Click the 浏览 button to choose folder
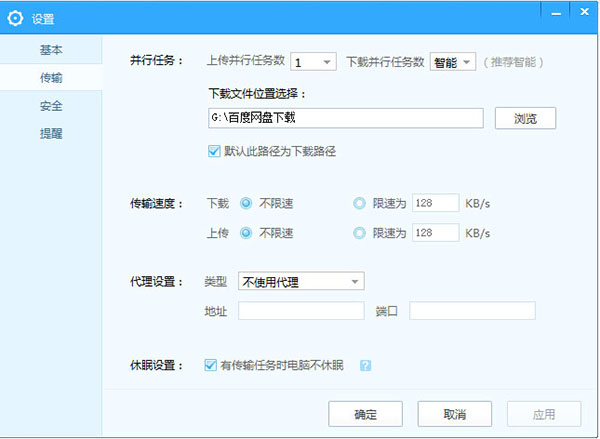 [525, 118]
